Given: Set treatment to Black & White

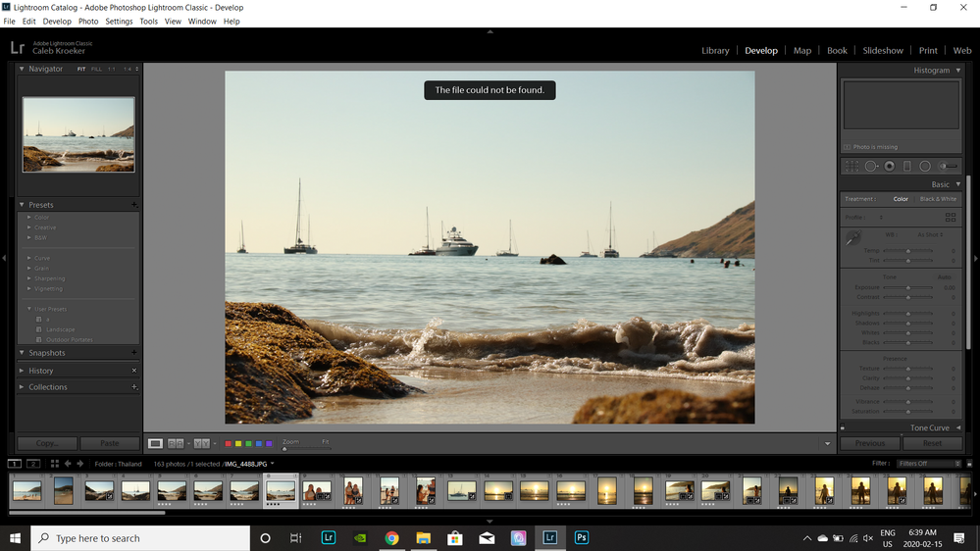Looking at the screenshot, I should 937,199.
